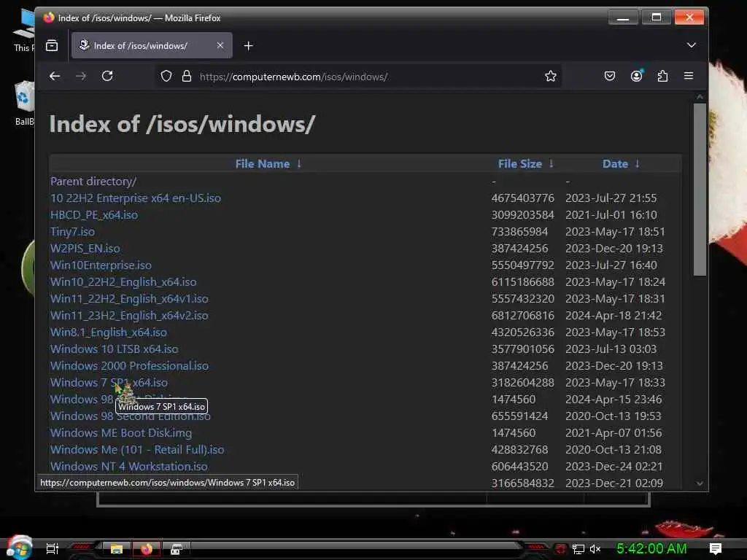Screen dimensions: 747x560
Task: Download Win10_22H2_English_x64.iso
Action: [123, 282]
